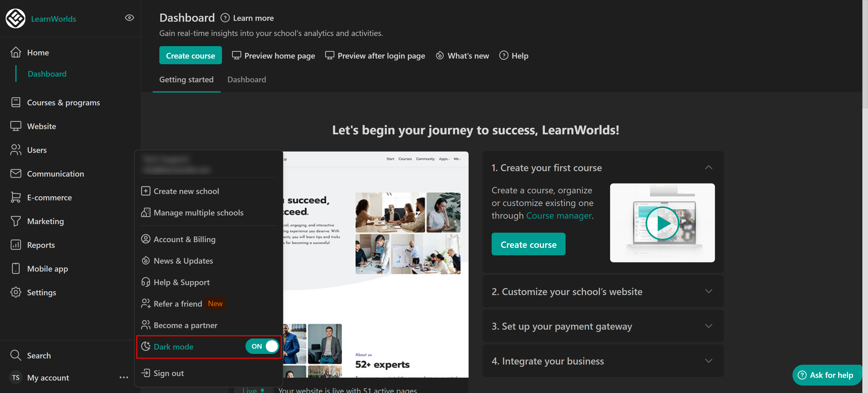Expand Set up your payment gateway step
This screenshot has height=393, width=868.
click(x=708, y=326)
